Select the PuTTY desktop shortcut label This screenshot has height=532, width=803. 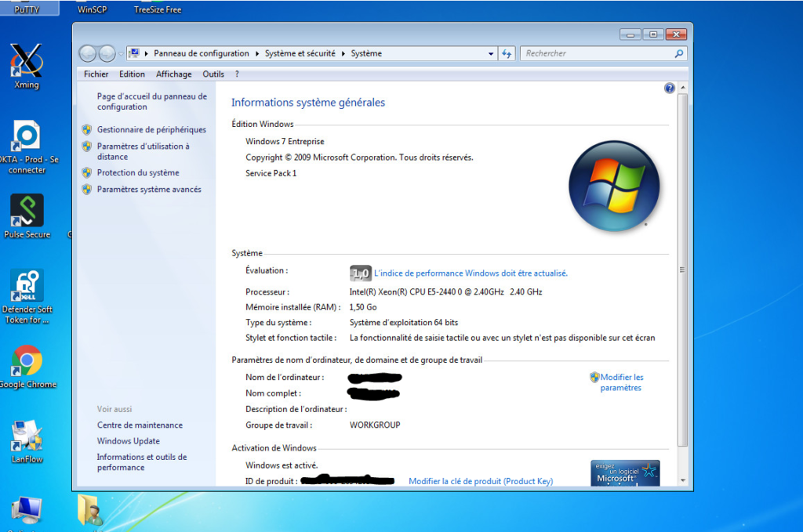(27, 9)
